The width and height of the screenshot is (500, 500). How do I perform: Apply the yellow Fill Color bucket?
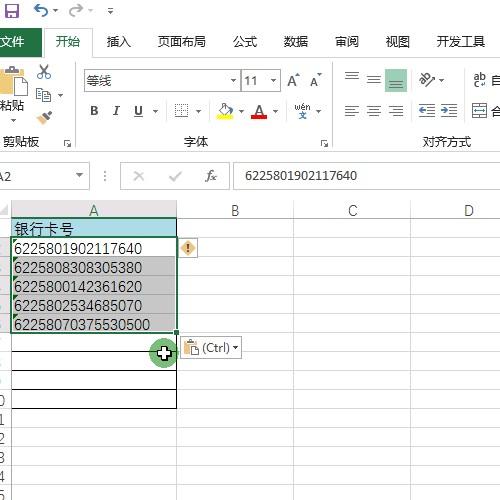tap(226, 111)
